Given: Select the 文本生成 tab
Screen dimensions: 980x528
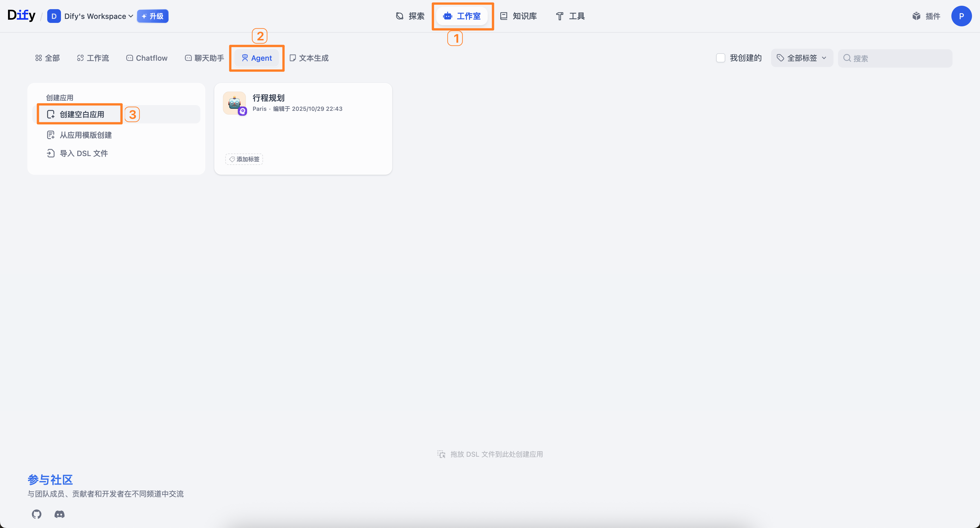Looking at the screenshot, I should coord(309,58).
